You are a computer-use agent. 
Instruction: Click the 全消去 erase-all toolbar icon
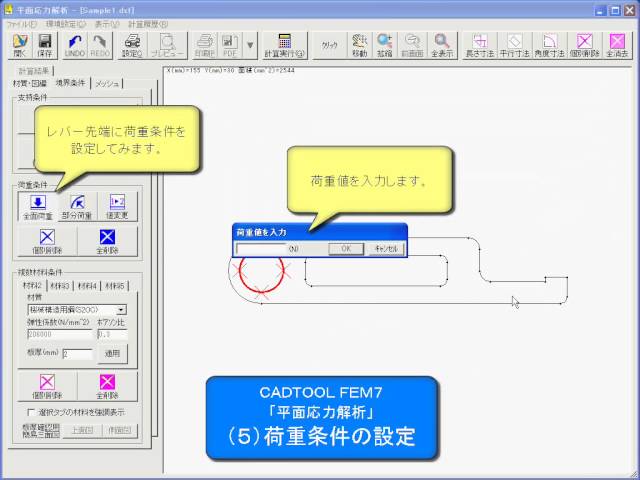[x=617, y=46]
